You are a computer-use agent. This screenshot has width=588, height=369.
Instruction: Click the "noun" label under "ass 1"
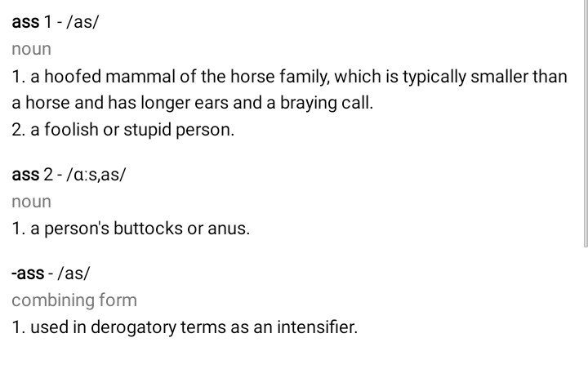[31, 49]
